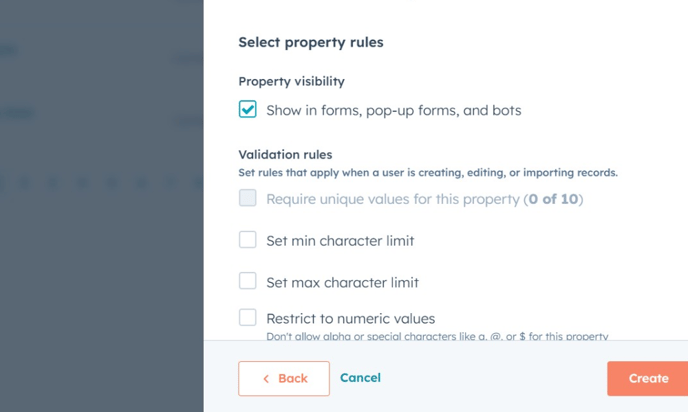Image resolution: width=688 pixels, height=412 pixels.
Task: Click the 'Set min character limit' label text
Action: (x=340, y=241)
